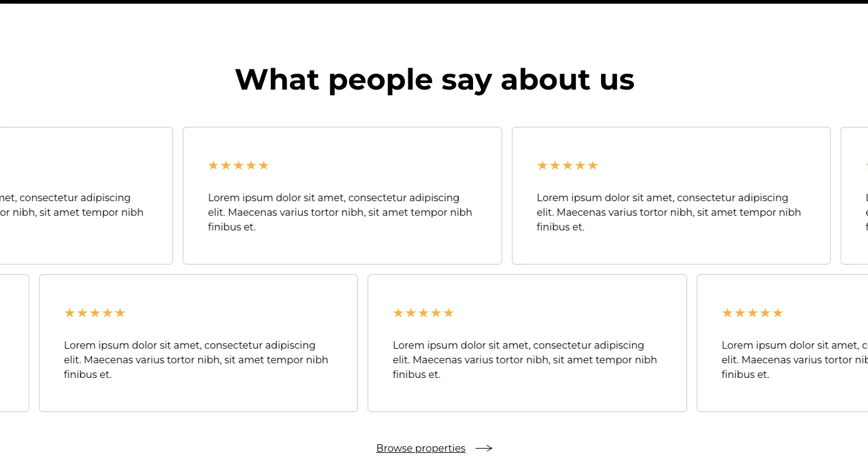Screen dimensions: 868x473
Task: Select the second star in the top-right card
Action: 555,165
